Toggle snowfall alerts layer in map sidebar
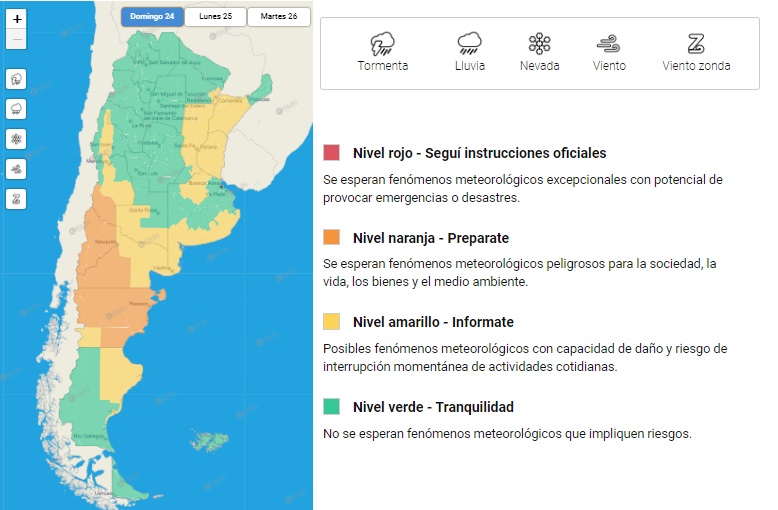Image resolution: width=778 pixels, height=510 pixels. point(17,138)
